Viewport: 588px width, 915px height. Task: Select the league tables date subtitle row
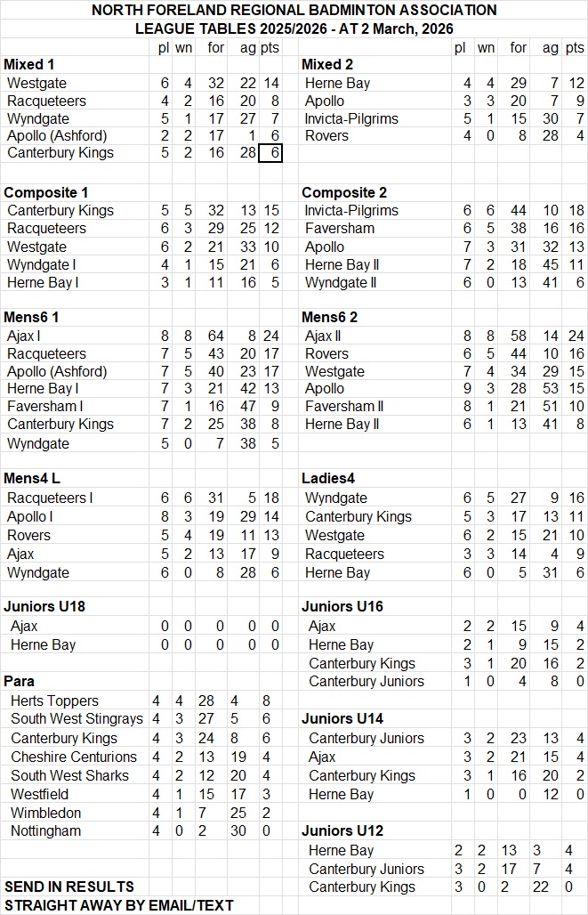pos(294,28)
